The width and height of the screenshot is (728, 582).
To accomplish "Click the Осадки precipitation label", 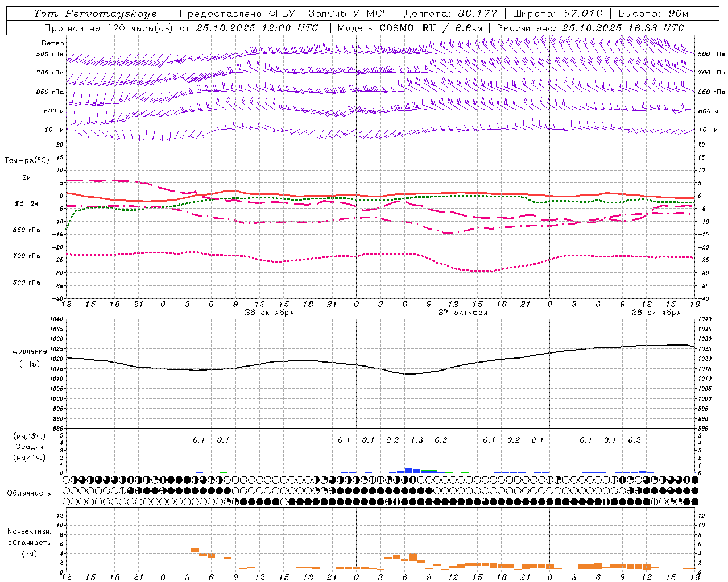I will [30, 447].
